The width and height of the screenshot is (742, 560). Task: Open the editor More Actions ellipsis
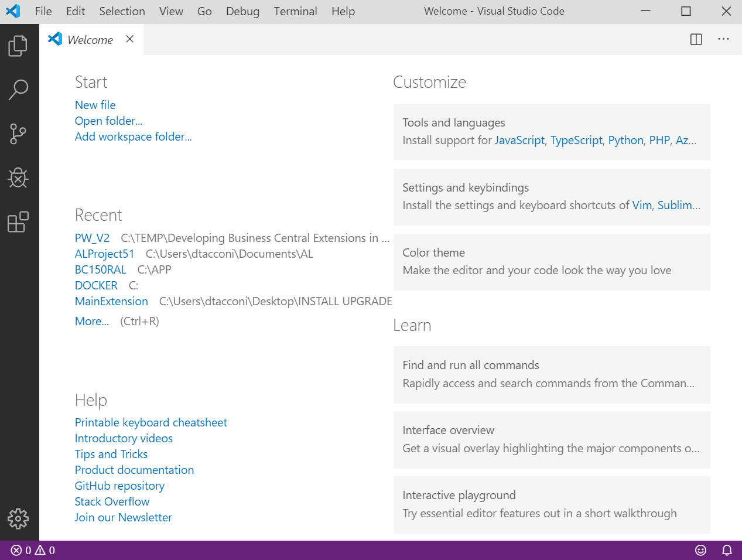pyautogui.click(x=723, y=39)
